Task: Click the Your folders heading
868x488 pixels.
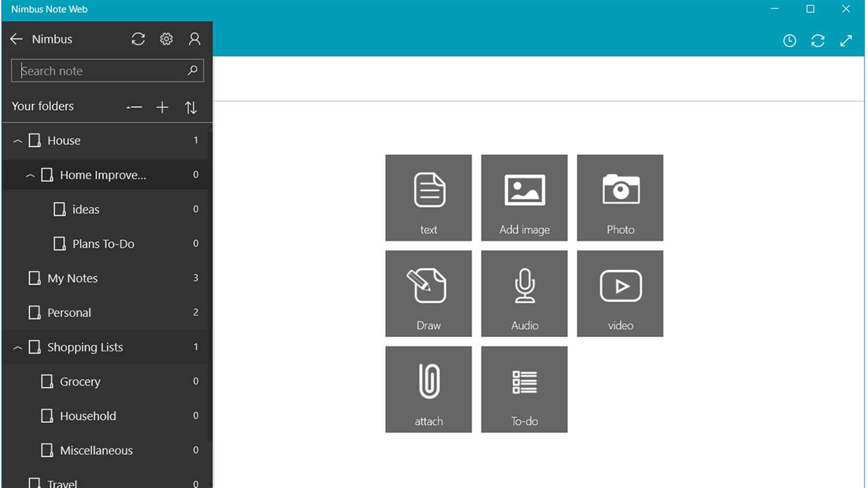Action: 43,106
